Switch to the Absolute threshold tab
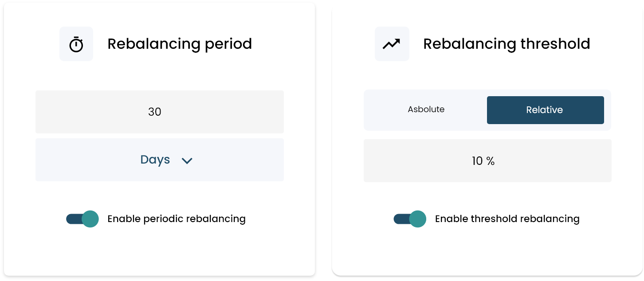 click(x=426, y=109)
